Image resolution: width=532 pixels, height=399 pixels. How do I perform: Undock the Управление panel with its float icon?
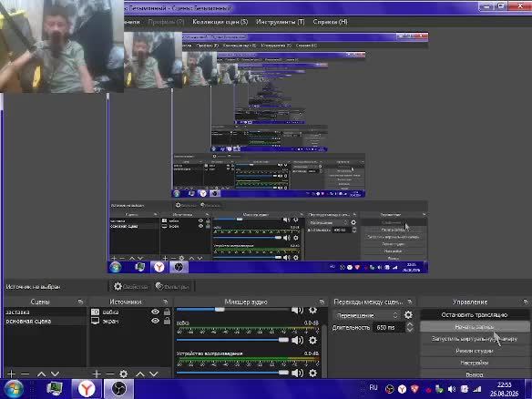(526, 302)
